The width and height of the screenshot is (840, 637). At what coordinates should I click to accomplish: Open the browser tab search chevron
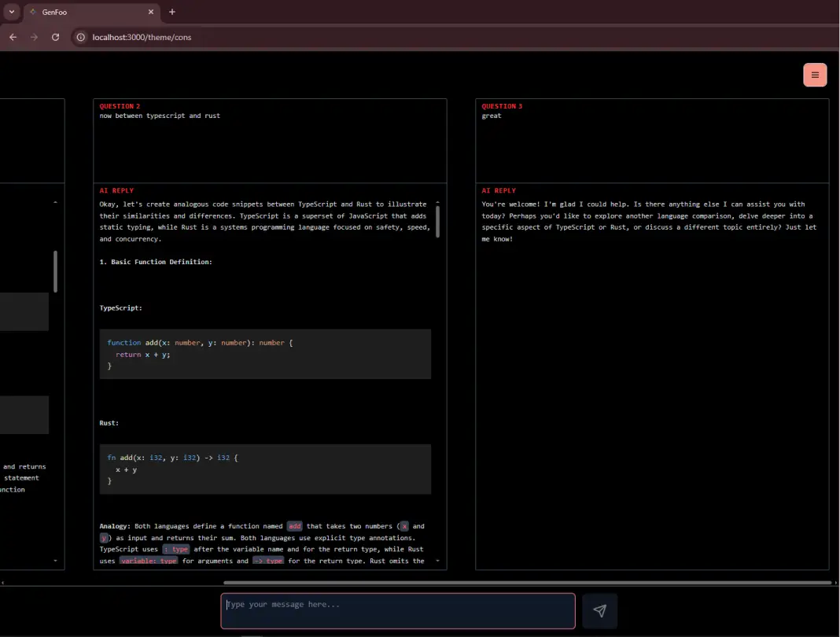pyautogui.click(x=10, y=12)
